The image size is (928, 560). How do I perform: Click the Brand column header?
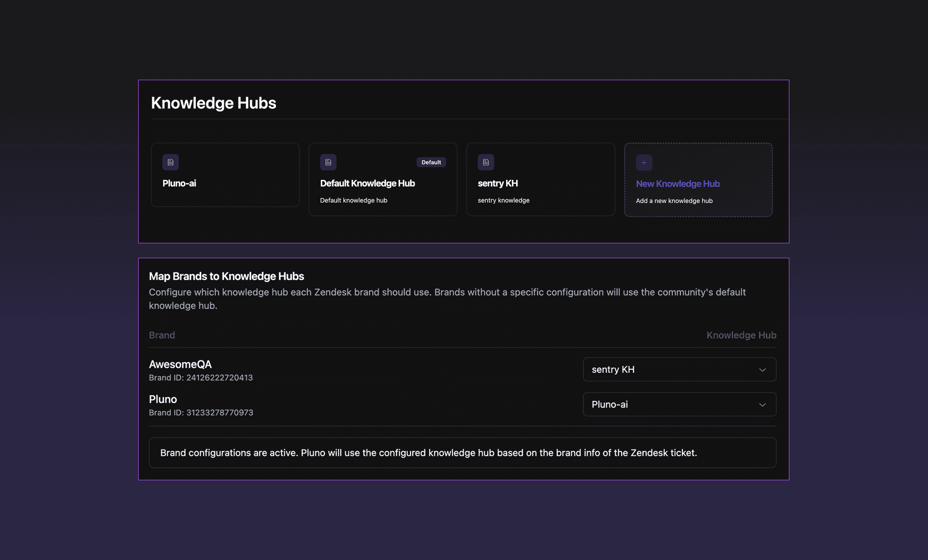pos(162,335)
